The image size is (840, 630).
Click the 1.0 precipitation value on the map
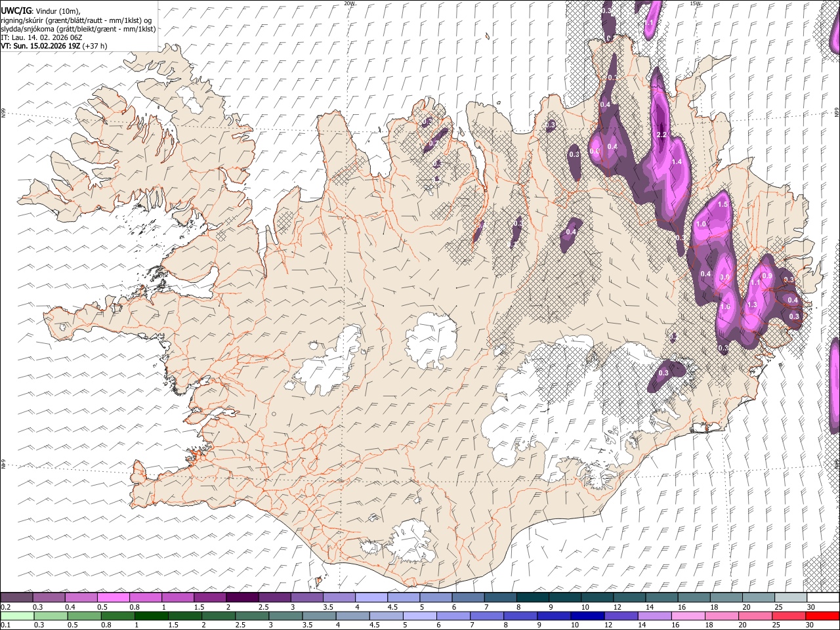tap(701, 224)
